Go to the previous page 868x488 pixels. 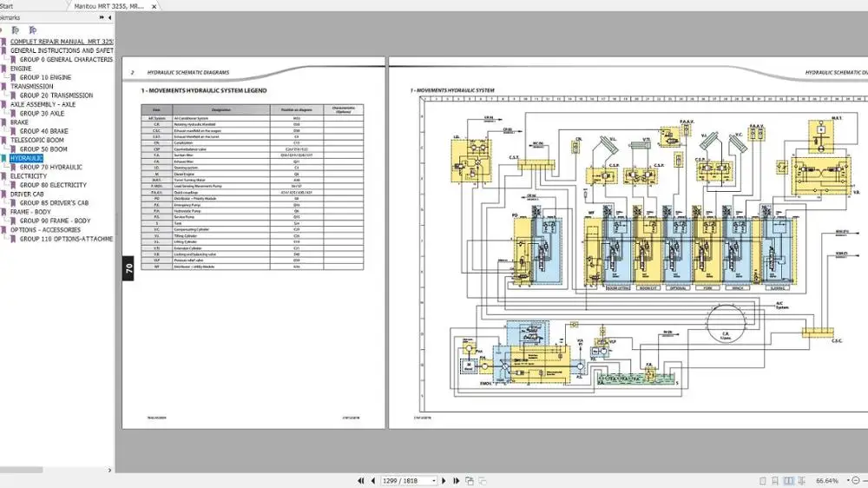point(373,480)
